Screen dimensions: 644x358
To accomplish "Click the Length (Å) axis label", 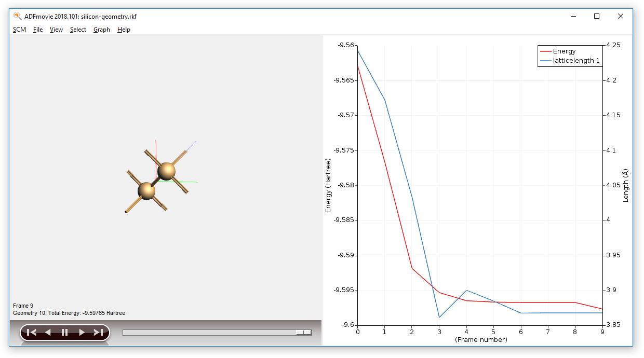I will click(x=626, y=185).
